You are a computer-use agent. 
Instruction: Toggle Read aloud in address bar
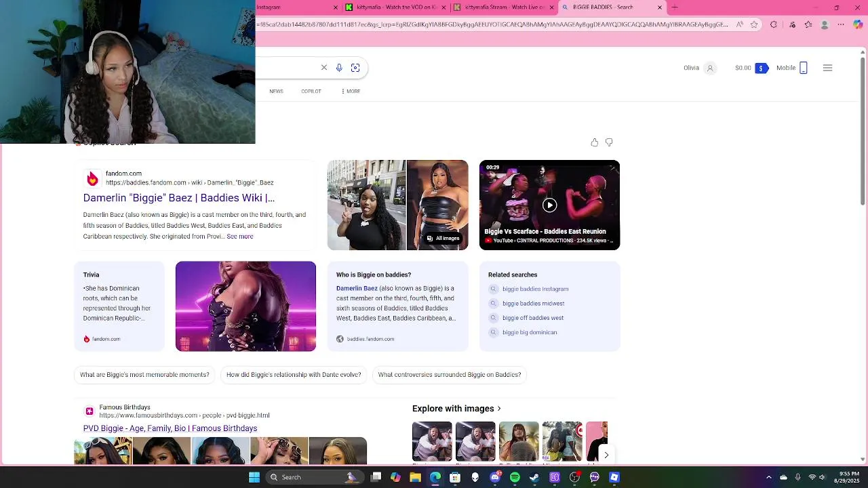[740, 24]
